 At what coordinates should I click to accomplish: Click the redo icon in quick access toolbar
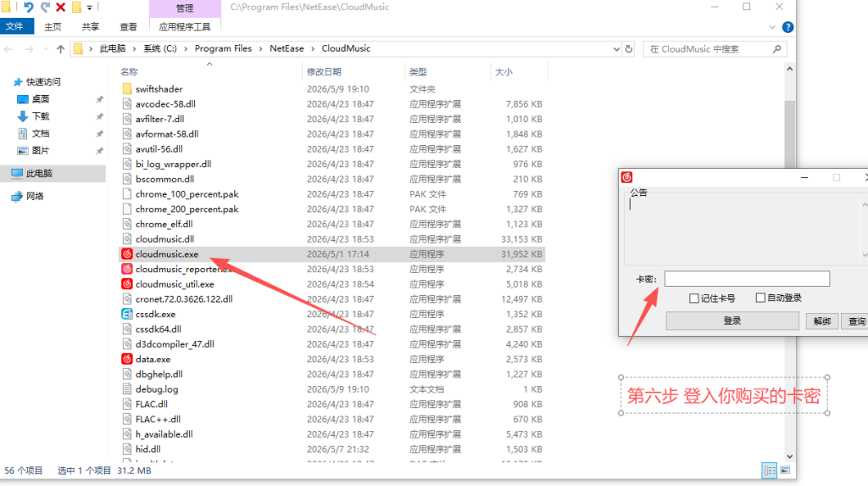tap(45, 7)
